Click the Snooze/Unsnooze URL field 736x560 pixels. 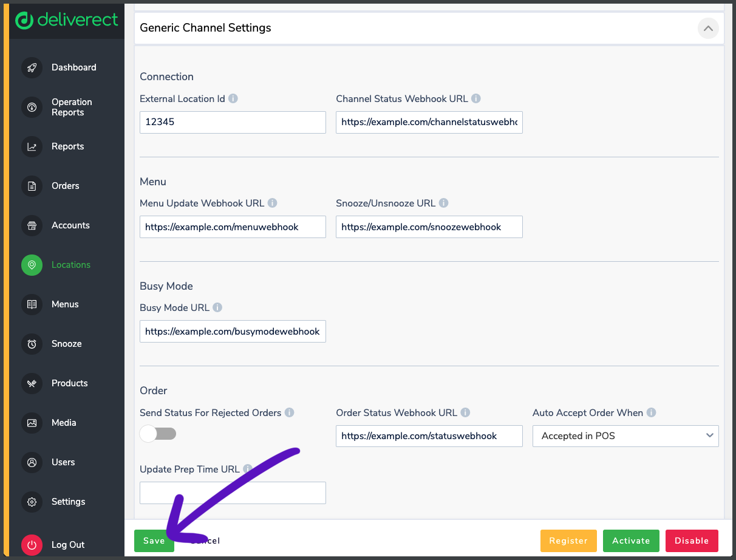tap(429, 227)
